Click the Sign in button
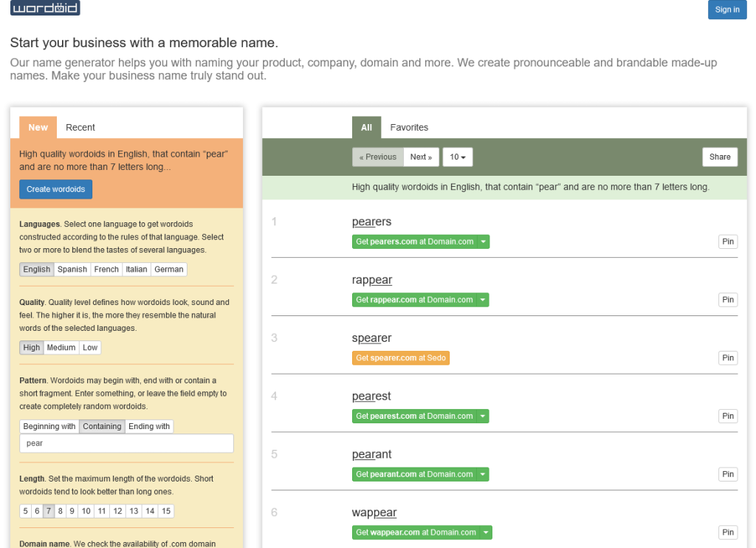The width and height of the screenshot is (756, 548). pyautogui.click(x=727, y=10)
